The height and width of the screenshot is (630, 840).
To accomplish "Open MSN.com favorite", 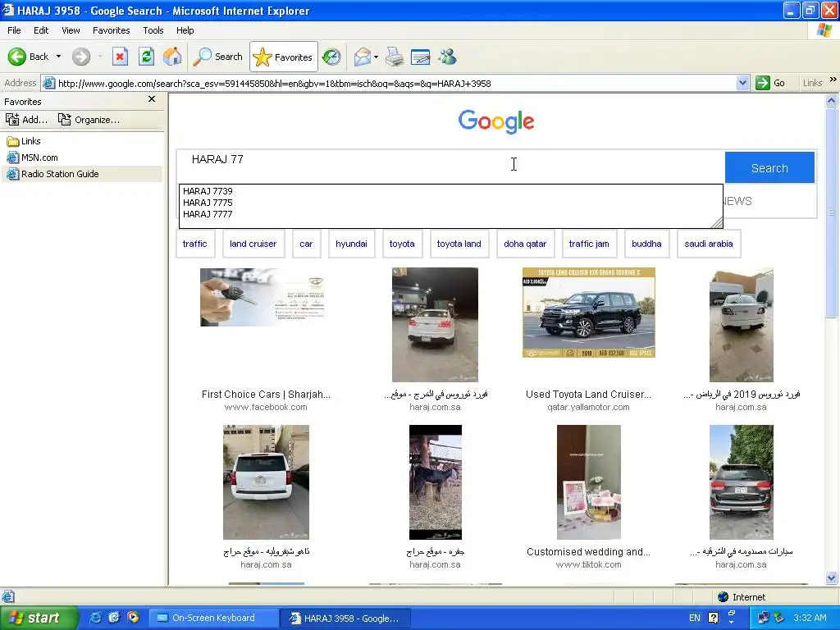I will coord(32,157).
